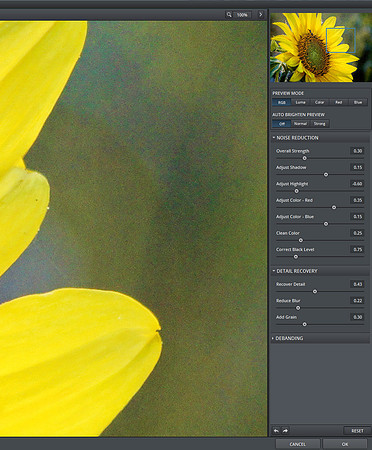The height and width of the screenshot is (450, 372).
Task: Click the redo arrow icon
Action: pyautogui.click(x=285, y=431)
